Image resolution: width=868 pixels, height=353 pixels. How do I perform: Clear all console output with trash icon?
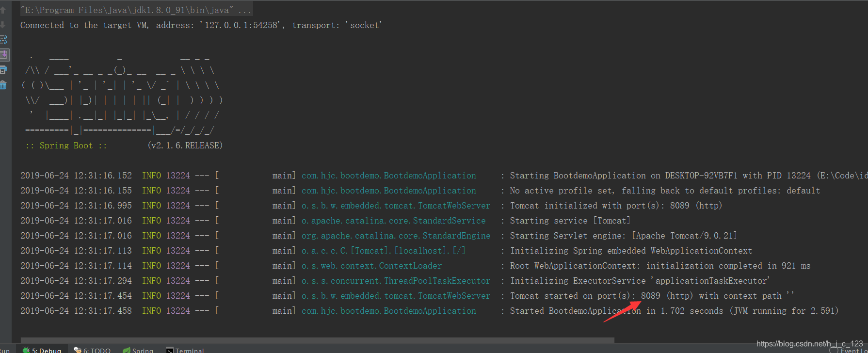3,85
